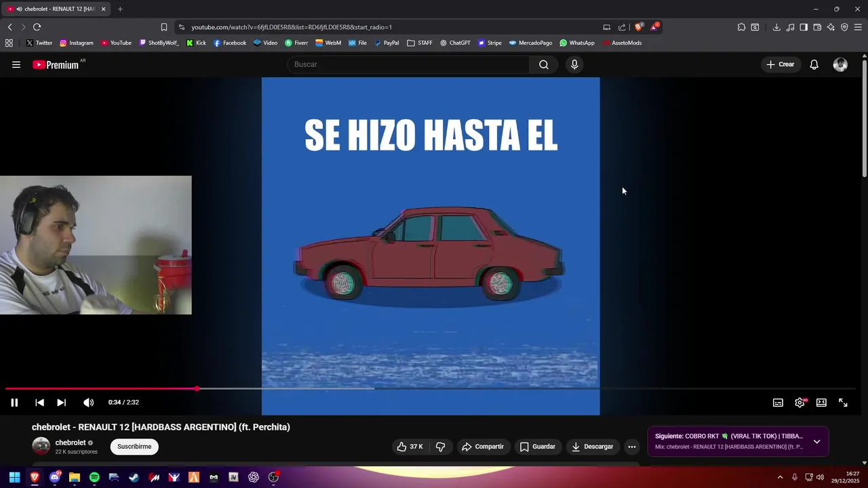This screenshot has height=488, width=868.
Task: Open the AssetoMods bookmark
Action: tap(622, 43)
